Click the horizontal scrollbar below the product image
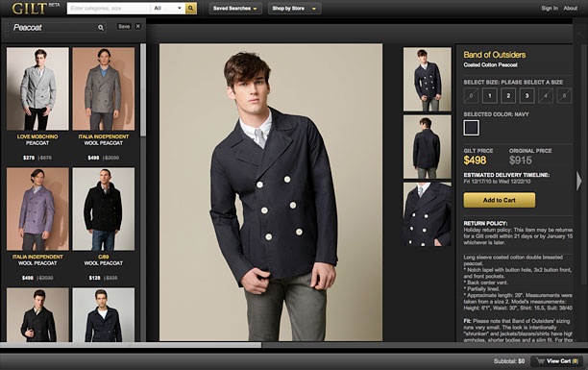Screen dimensions: 588x370 131,345
